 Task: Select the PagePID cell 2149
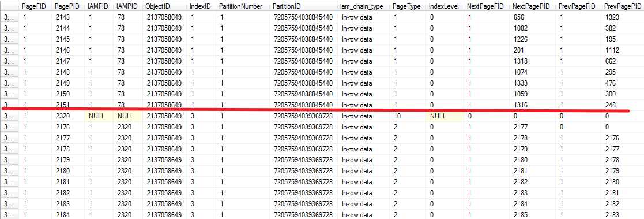pos(68,83)
